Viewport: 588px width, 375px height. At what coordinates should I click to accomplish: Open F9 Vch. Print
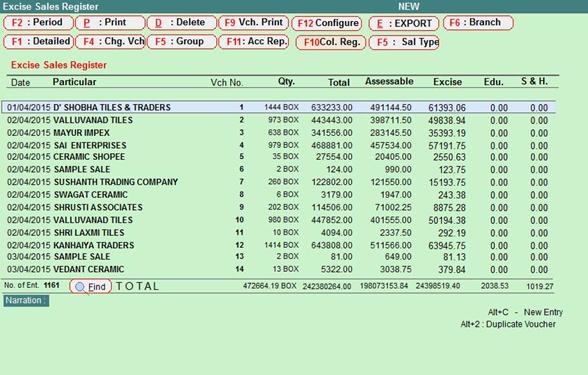coord(254,22)
